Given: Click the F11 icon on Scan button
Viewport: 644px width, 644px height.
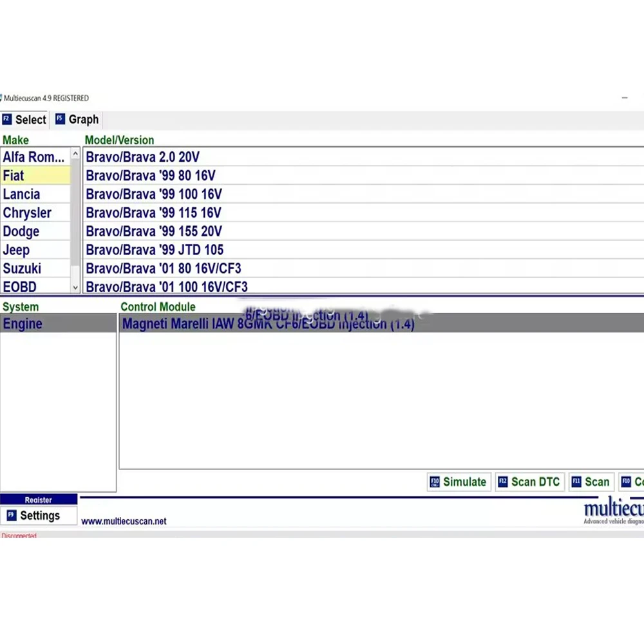Looking at the screenshot, I should [x=576, y=481].
